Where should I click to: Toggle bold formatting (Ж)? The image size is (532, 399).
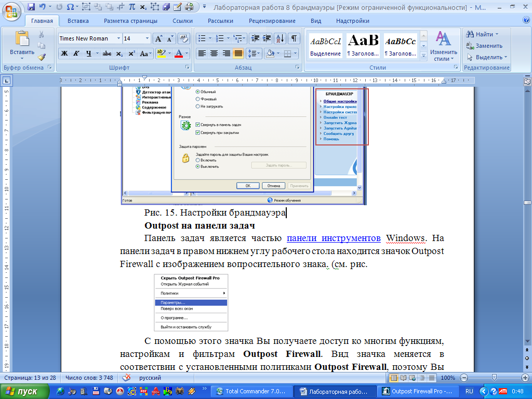pyautogui.click(x=64, y=54)
